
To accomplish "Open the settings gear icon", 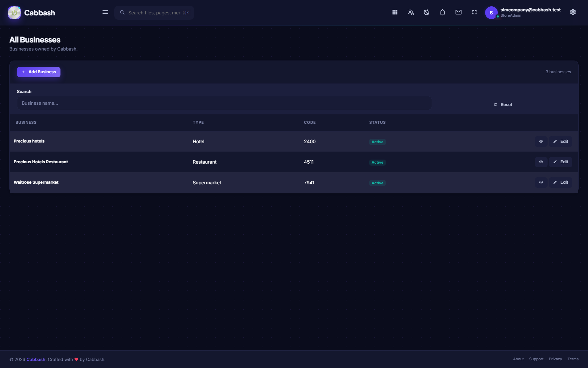I will (x=573, y=12).
